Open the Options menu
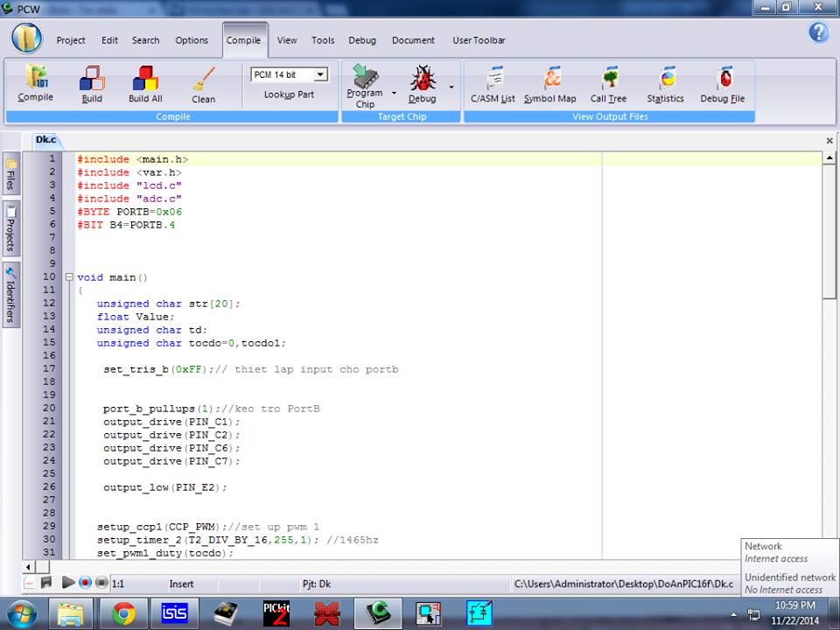The image size is (840, 630). click(191, 40)
